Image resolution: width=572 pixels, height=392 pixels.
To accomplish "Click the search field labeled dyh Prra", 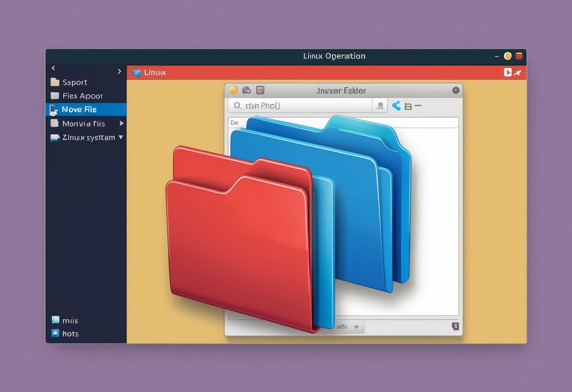I will [x=302, y=106].
